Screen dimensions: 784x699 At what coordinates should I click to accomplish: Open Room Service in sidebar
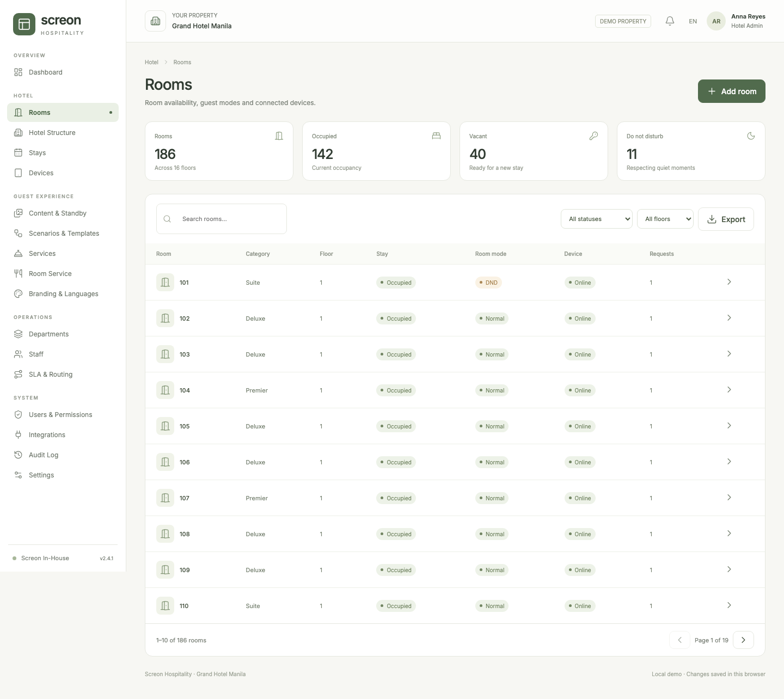coord(63,274)
